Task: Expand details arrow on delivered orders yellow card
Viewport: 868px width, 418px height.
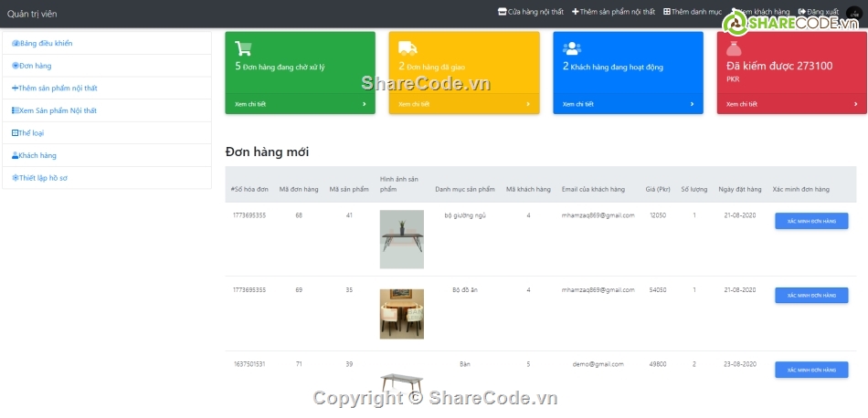Action: pos(527,104)
